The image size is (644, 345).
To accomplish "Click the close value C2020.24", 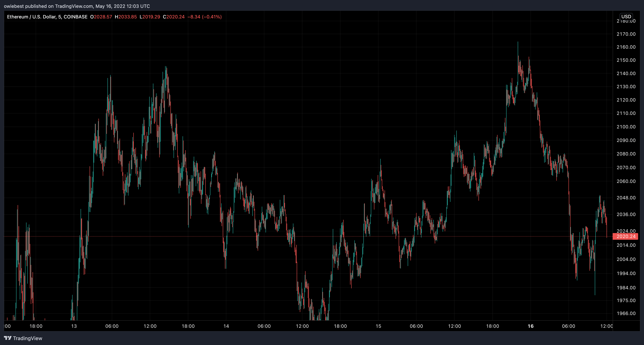I will pyautogui.click(x=174, y=17).
